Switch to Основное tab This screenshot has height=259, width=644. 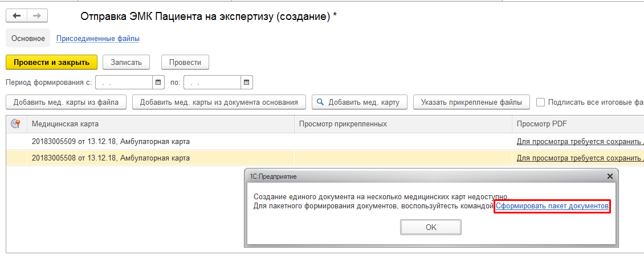(x=28, y=39)
